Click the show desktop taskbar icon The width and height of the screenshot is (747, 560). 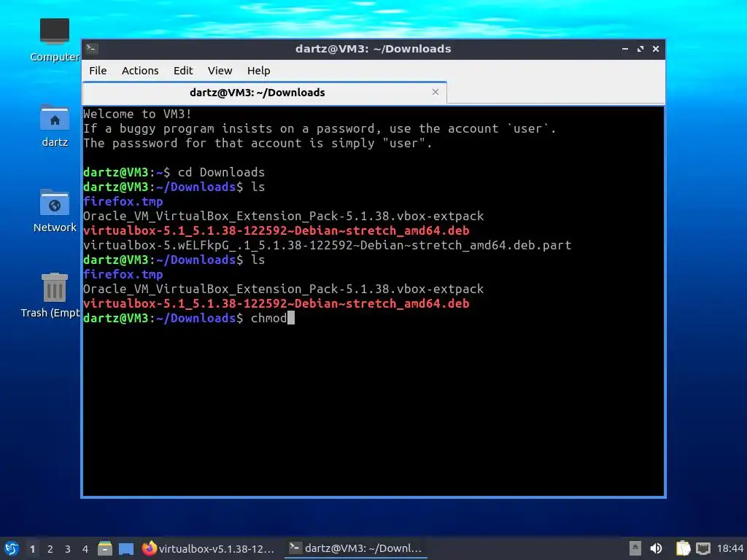coord(126,548)
